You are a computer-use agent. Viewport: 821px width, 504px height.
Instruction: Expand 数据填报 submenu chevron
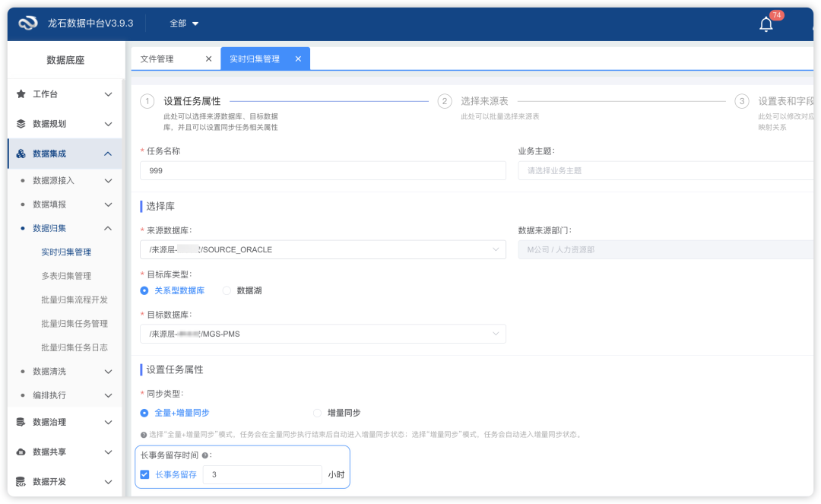[x=108, y=204]
